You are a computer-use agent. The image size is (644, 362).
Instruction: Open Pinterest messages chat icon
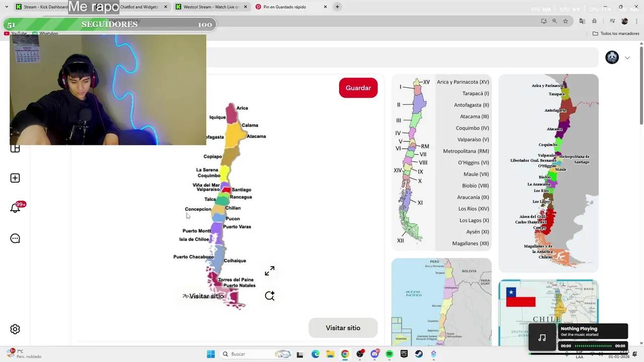(15, 239)
